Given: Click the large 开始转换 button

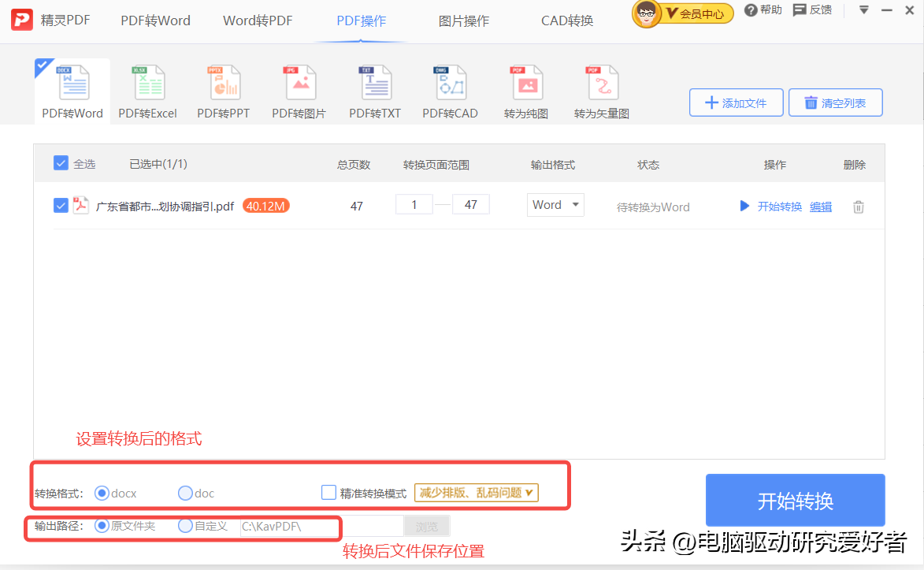Looking at the screenshot, I should click(x=796, y=501).
